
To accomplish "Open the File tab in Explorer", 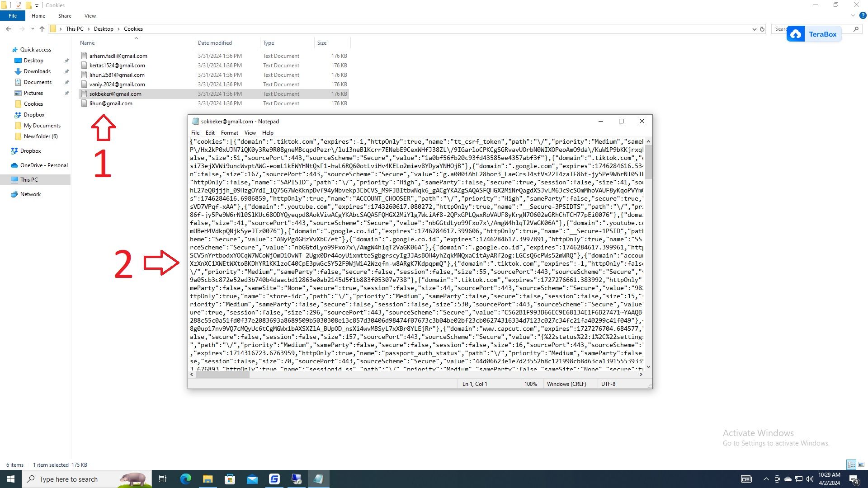I will click(x=13, y=16).
